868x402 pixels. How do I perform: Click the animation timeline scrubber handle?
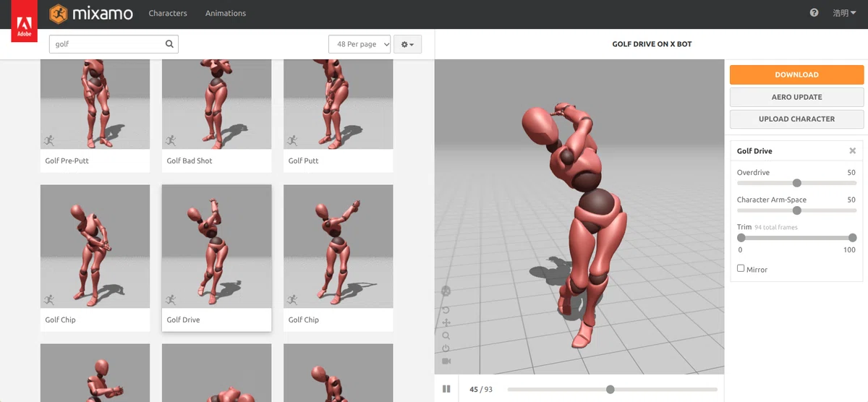pos(610,389)
